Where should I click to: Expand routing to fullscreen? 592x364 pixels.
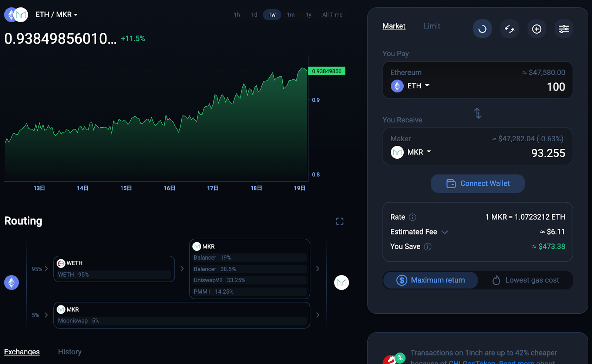tap(340, 221)
